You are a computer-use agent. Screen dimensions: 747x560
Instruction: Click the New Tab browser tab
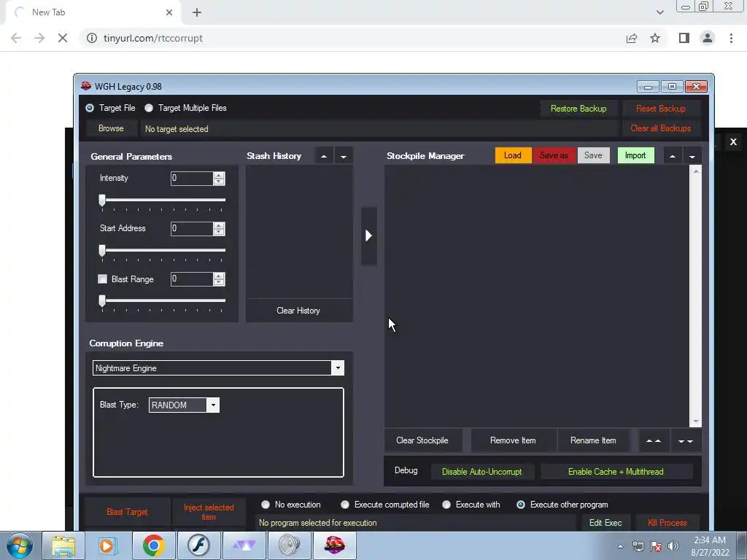93,12
